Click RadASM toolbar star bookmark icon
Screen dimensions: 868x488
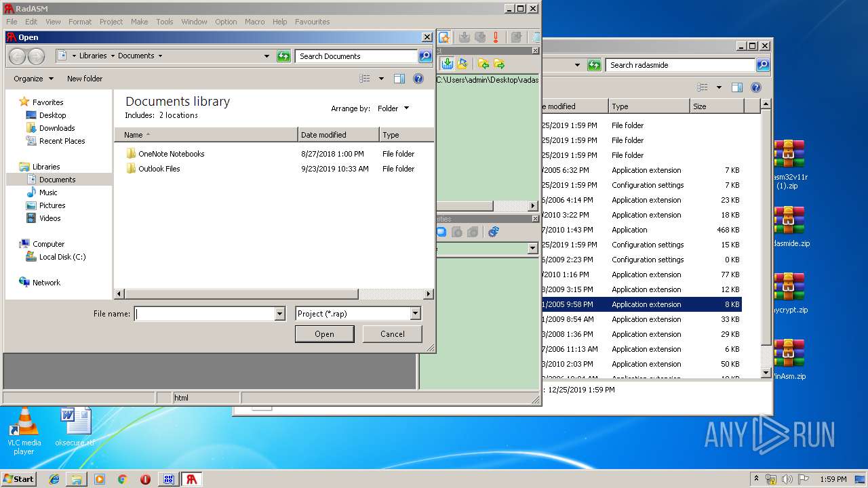tap(444, 37)
